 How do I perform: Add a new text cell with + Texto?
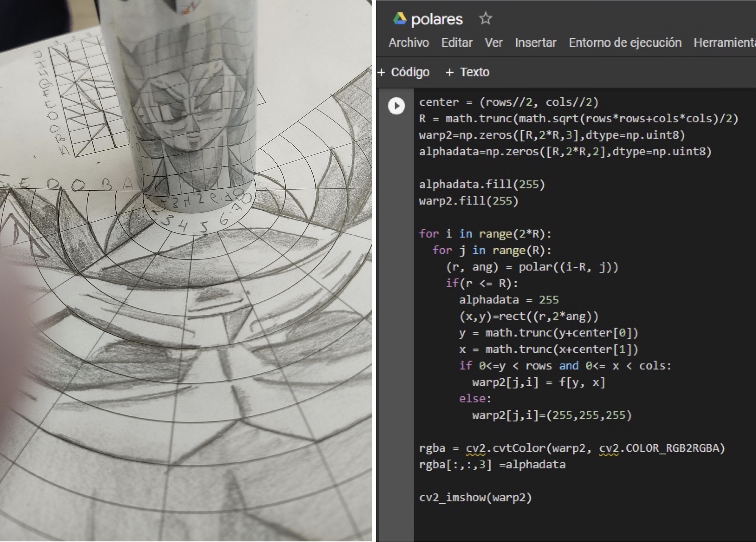(x=467, y=72)
